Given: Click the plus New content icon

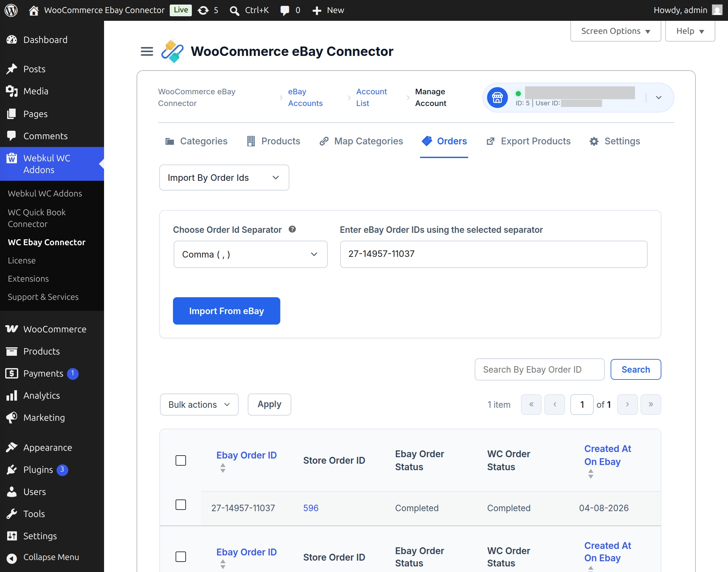Looking at the screenshot, I should [x=316, y=10].
